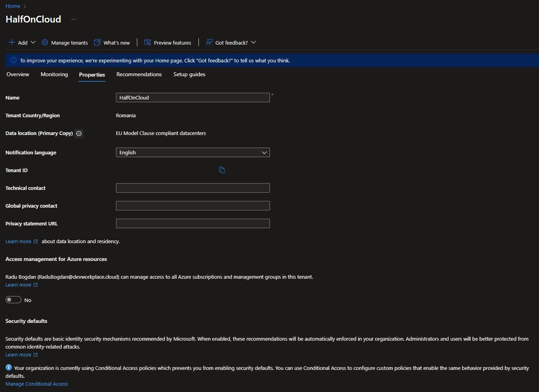Open the Notification language dropdown
The height and width of the screenshot is (392, 539).
point(193,152)
